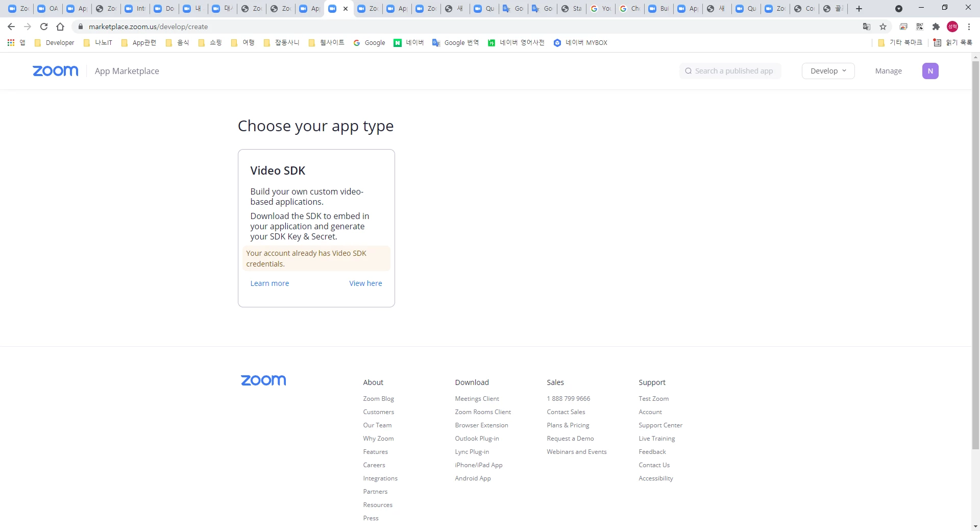Open the Chrome three-dot menu
This screenshot has width=980, height=531.
pyautogui.click(x=969, y=27)
